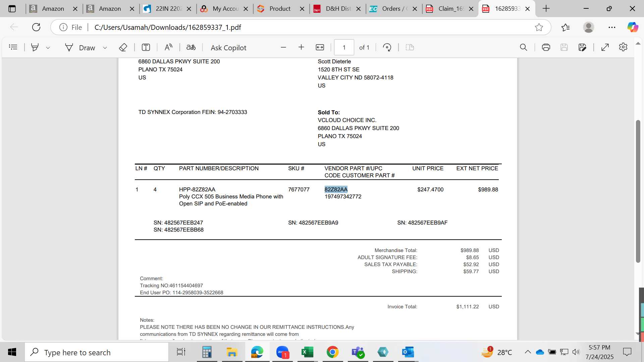644x362 pixels.
Task: Click Tracking NO:461154404697 text
Action: tap(171, 286)
